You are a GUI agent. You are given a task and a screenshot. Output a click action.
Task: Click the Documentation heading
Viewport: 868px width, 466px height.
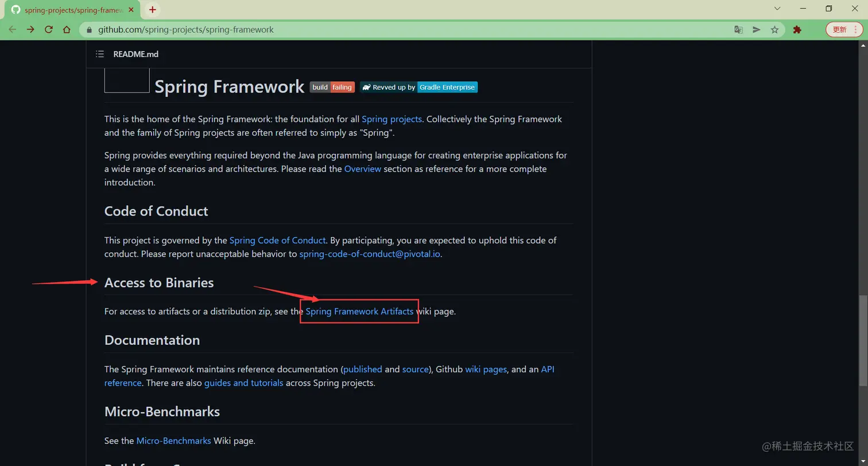152,340
